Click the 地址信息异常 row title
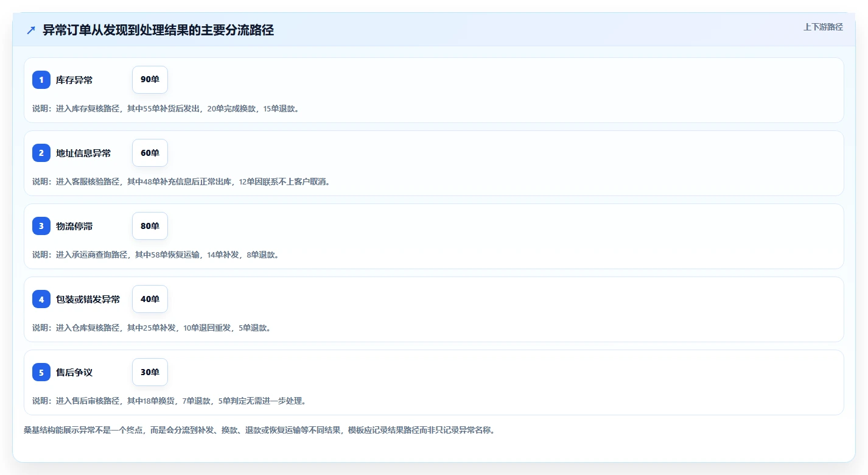This screenshot has width=868, height=475. pyautogui.click(x=83, y=153)
